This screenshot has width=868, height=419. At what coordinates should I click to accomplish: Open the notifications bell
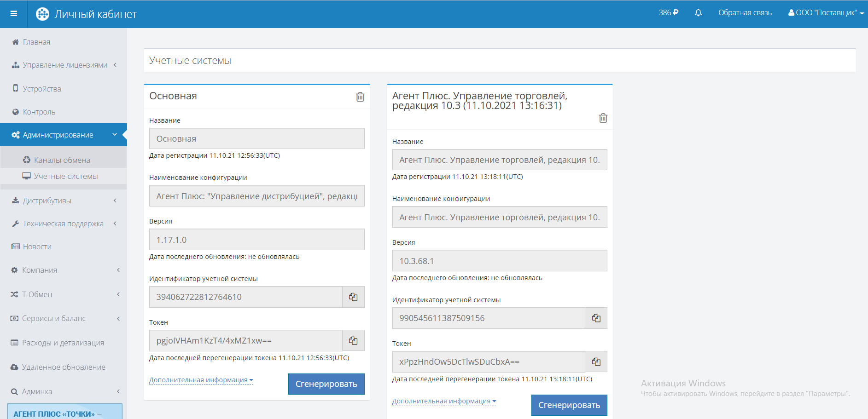click(x=698, y=13)
